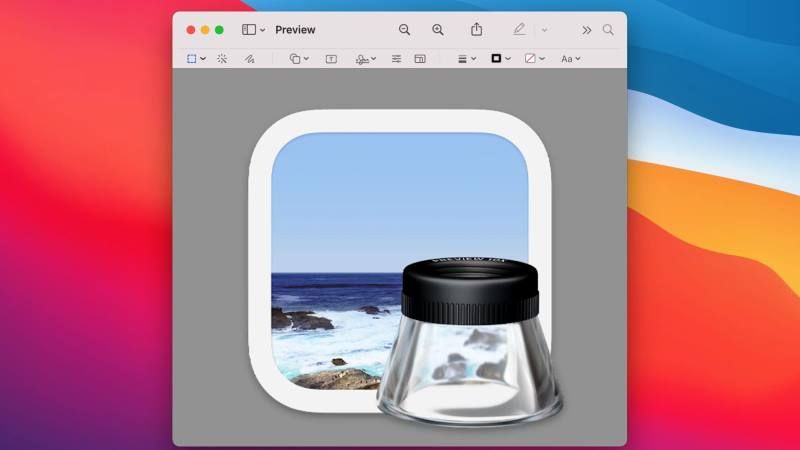Insert a Text box with the Text tool

pyautogui.click(x=331, y=59)
